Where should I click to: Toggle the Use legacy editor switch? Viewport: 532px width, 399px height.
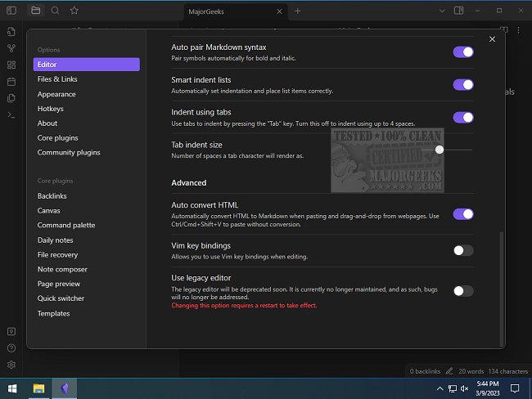[x=463, y=290]
